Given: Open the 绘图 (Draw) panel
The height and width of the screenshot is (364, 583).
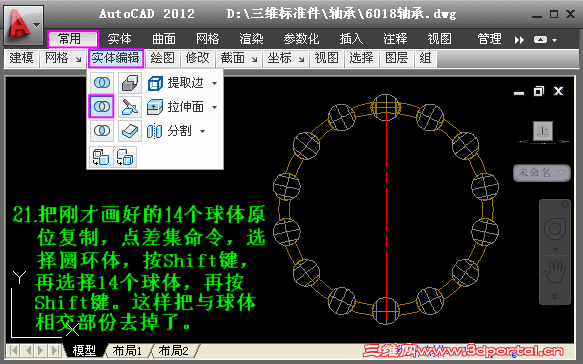Looking at the screenshot, I should pos(162,58).
